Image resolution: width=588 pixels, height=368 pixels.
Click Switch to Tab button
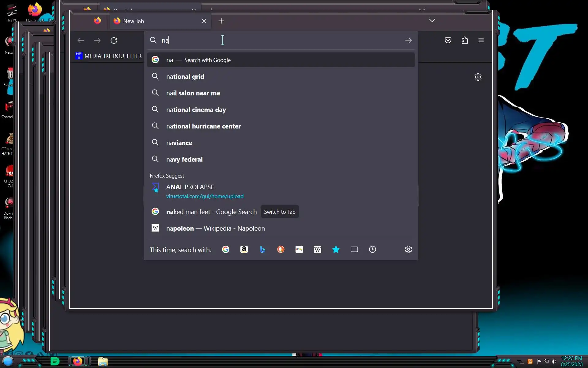pyautogui.click(x=280, y=212)
